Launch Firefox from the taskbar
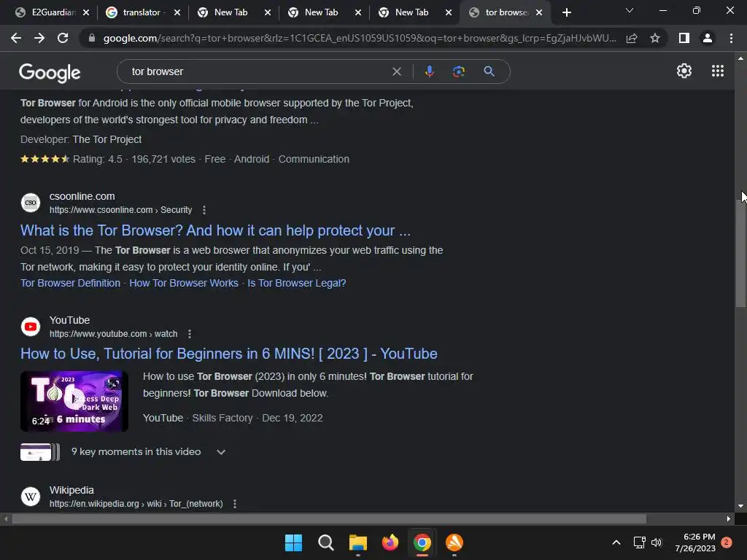This screenshot has width=747, height=560. [390, 542]
